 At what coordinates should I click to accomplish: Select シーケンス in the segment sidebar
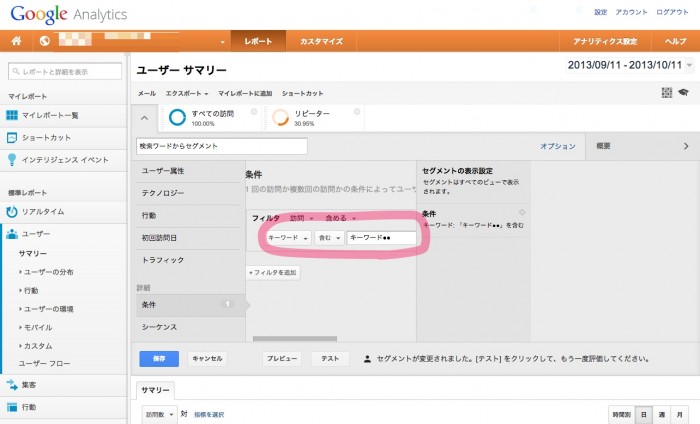160,326
